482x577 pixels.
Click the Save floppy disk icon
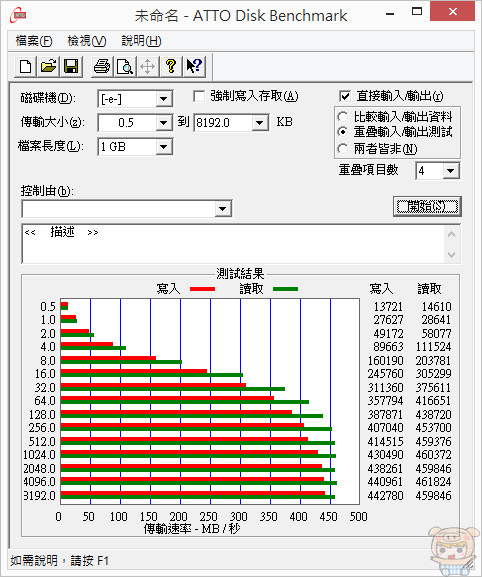coord(71,67)
